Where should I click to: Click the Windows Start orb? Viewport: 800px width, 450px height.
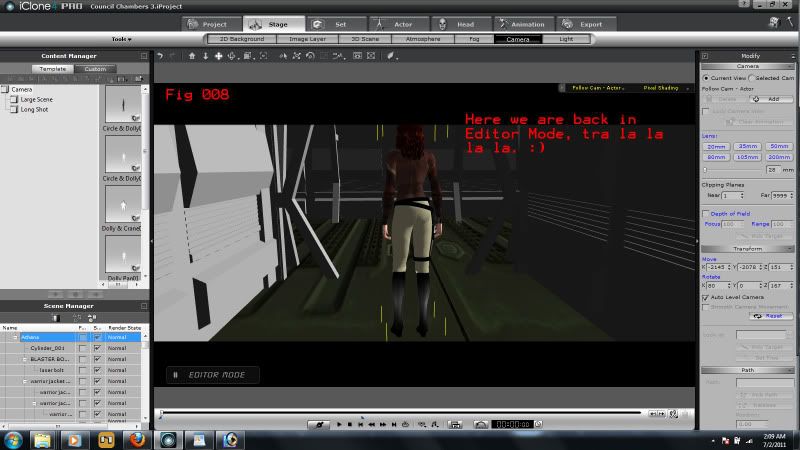tap(14, 440)
